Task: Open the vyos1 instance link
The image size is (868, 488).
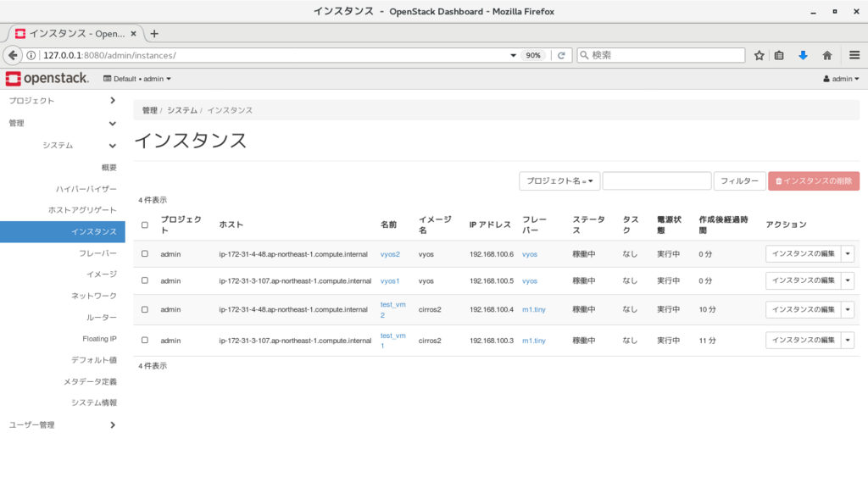Action: point(389,281)
